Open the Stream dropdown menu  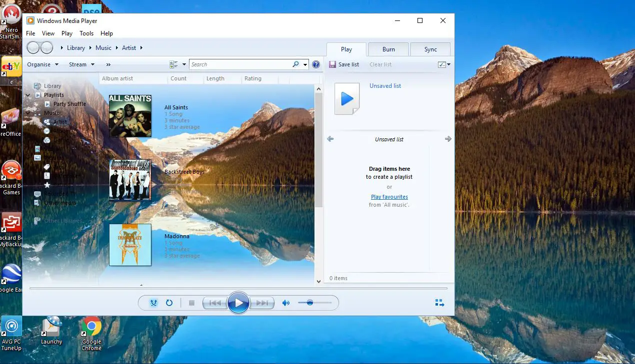(81, 64)
